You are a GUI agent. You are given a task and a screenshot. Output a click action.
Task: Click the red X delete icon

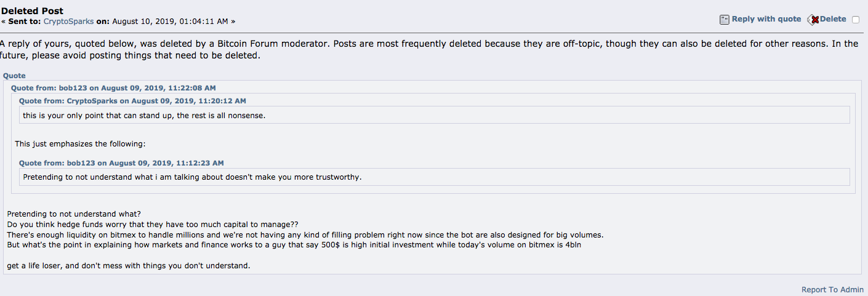813,20
